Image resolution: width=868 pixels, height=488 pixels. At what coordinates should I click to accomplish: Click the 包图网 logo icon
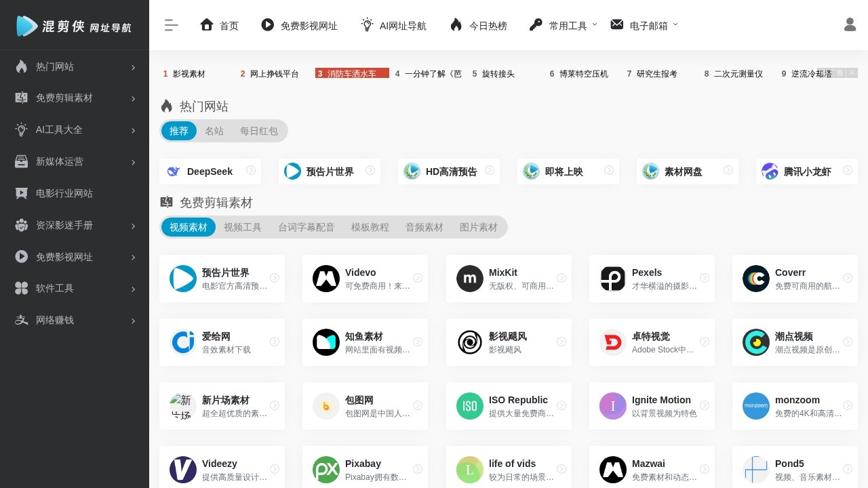[x=326, y=406]
